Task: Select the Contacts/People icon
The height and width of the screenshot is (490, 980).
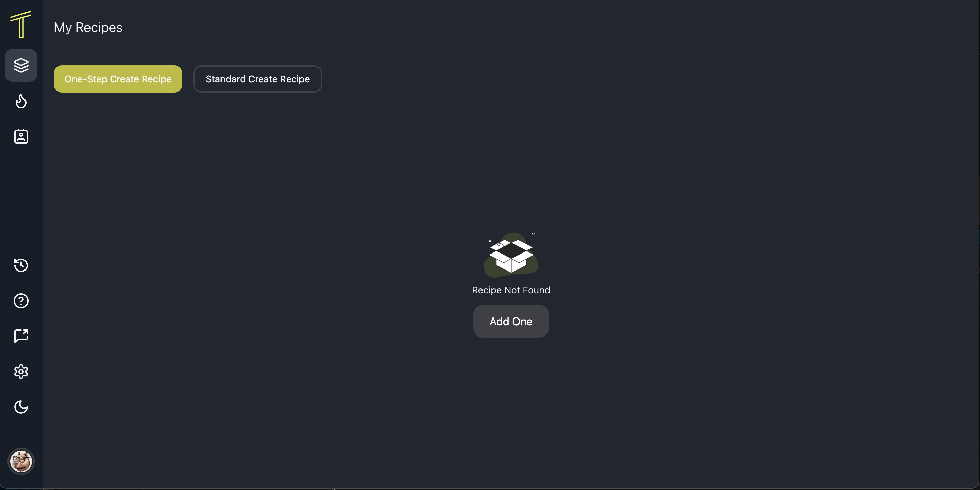Action: point(21,136)
